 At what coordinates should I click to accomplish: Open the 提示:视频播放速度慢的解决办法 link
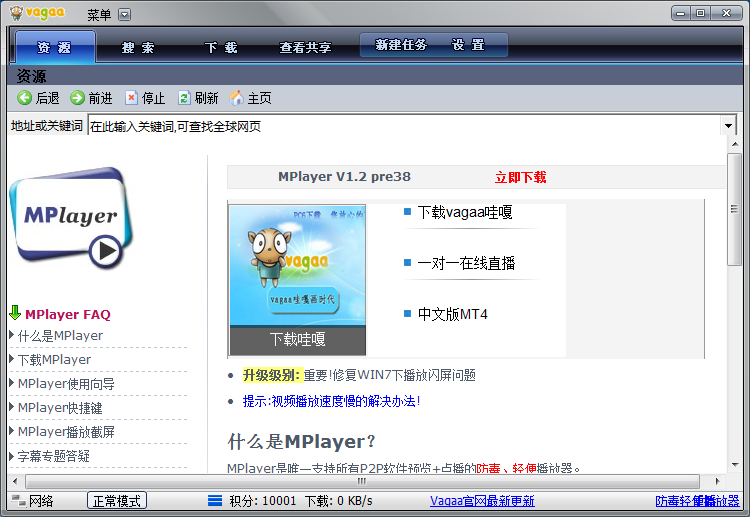click(331, 401)
